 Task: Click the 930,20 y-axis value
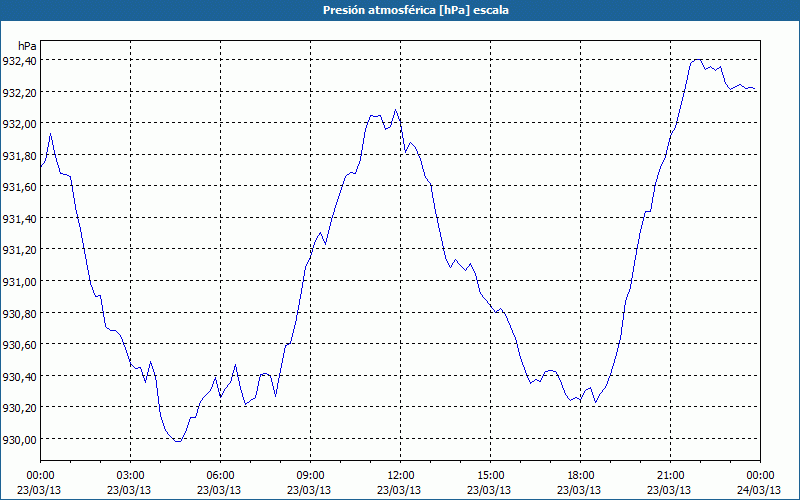19,408
